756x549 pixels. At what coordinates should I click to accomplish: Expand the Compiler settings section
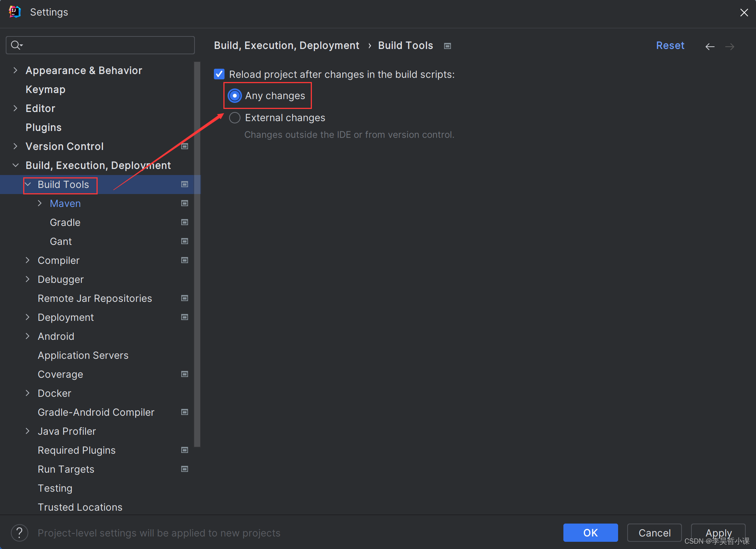pyautogui.click(x=28, y=260)
